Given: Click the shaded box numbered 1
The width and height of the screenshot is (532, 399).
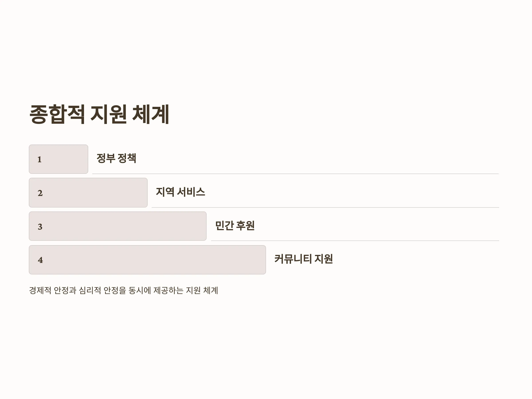Looking at the screenshot, I should point(59,159).
